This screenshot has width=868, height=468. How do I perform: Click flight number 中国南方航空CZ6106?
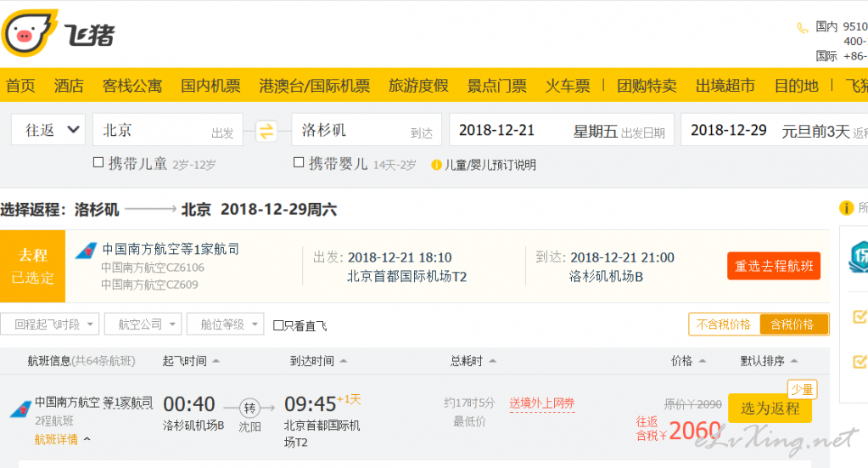(153, 268)
